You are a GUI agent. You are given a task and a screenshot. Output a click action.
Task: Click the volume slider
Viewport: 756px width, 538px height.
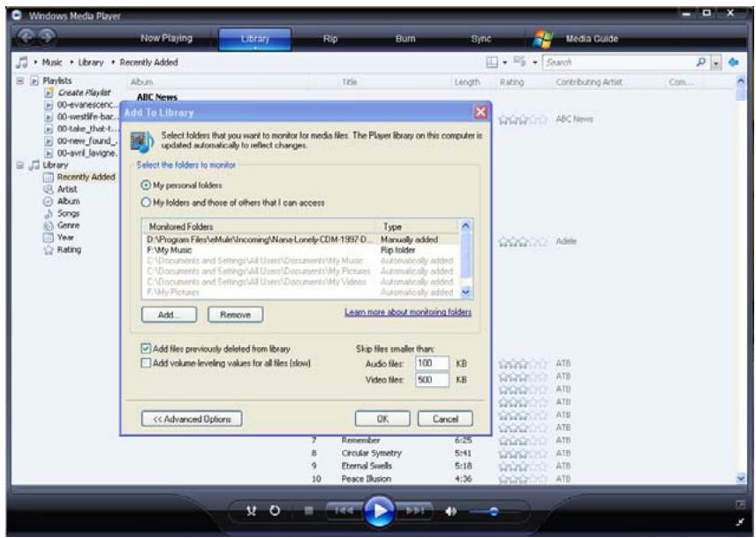click(x=493, y=512)
